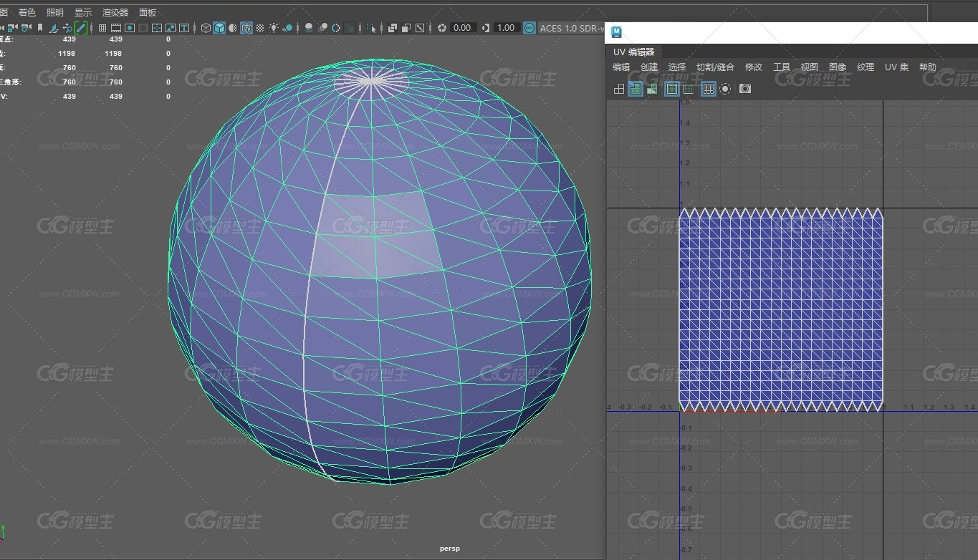Click the Maya logo in UV window title

tap(616, 32)
